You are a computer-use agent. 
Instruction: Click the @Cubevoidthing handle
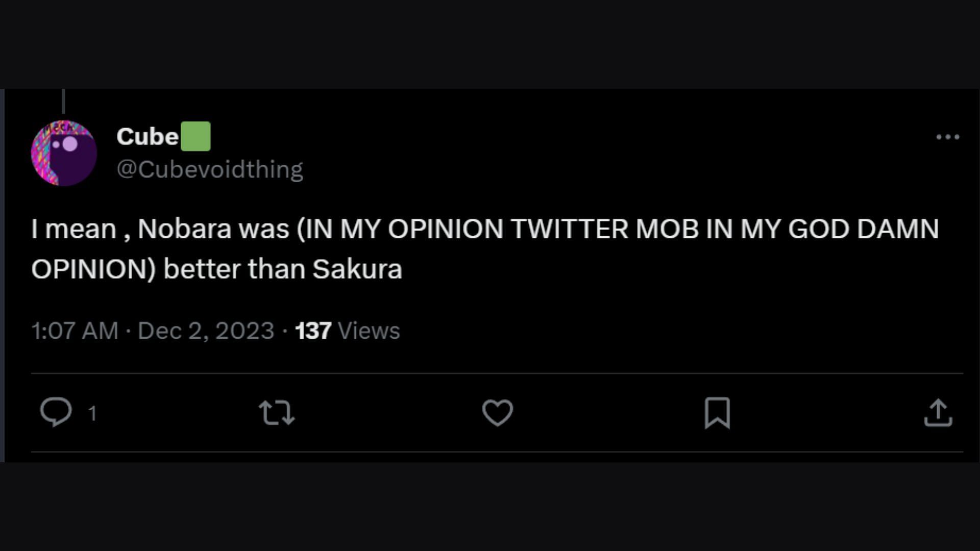point(210,169)
